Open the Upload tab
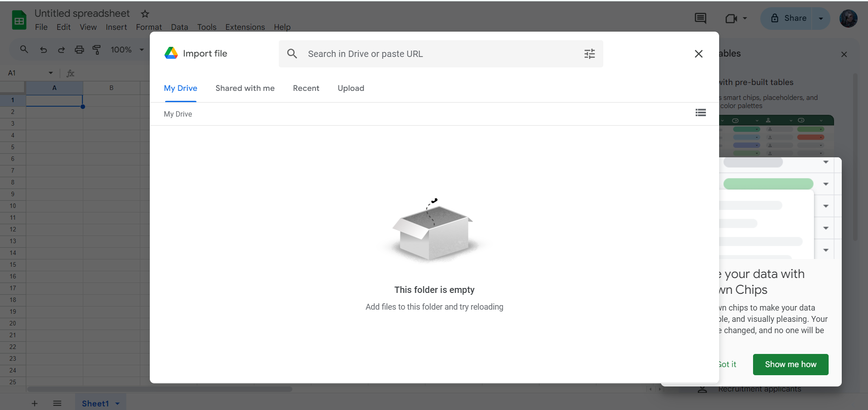The image size is (868, 410). pyautogui.click(x=351, y=88)
